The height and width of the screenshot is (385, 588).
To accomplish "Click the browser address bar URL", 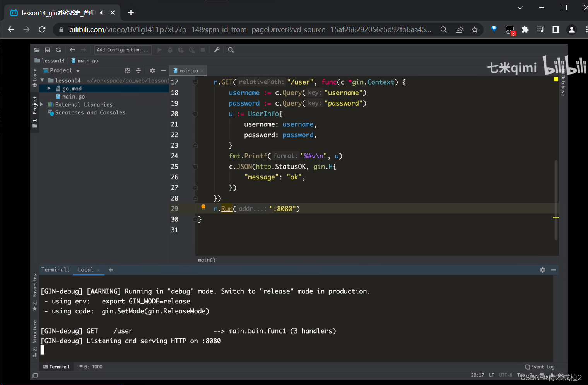I will pyautogui.click(x=250, y=30).
